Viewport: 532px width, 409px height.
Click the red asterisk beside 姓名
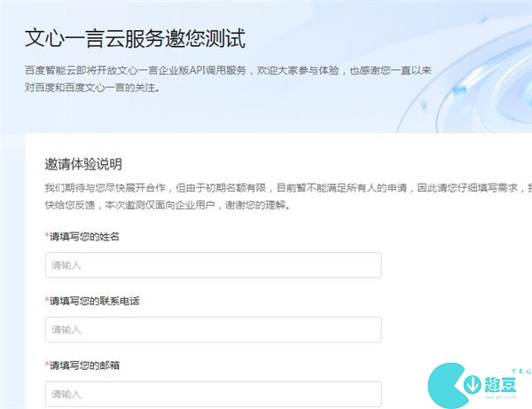pyautogui.click(x=47, y=237)
